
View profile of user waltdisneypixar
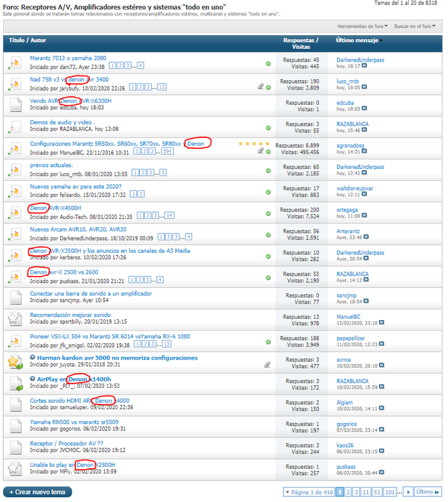tap(355, 189)
